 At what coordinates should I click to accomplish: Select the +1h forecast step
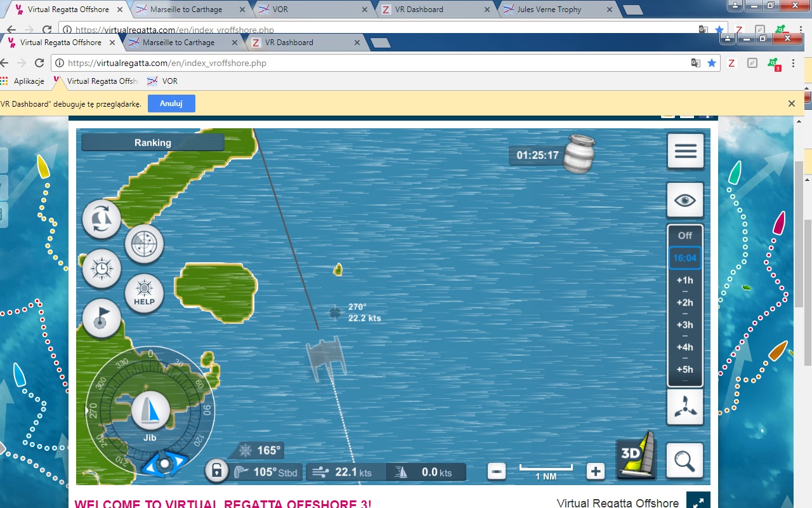coord(685,280)
